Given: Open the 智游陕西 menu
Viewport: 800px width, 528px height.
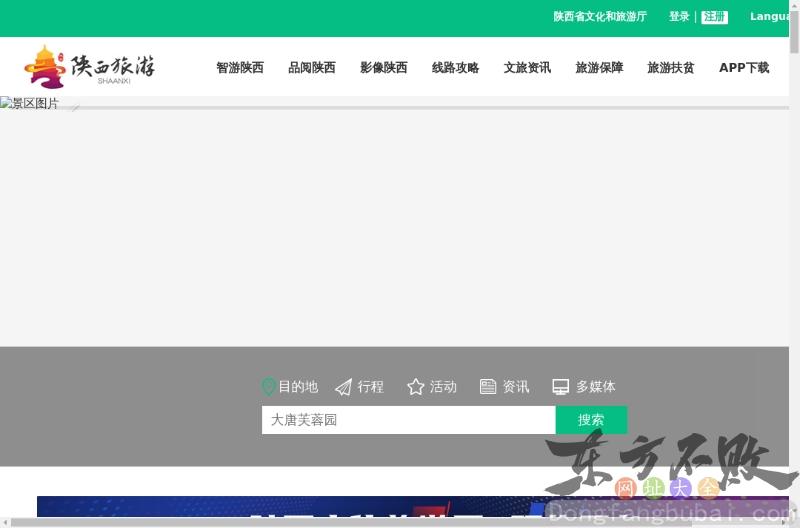Looking at the screenshot, I should click(240, 67).
